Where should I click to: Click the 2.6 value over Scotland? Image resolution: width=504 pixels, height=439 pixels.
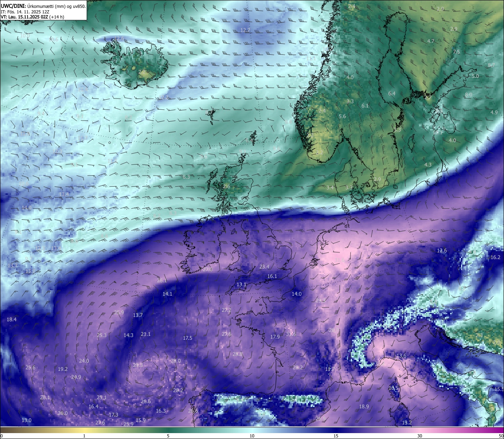226,186
